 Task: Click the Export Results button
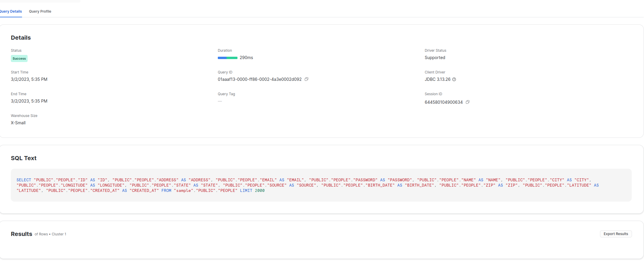tap(615, 234)
